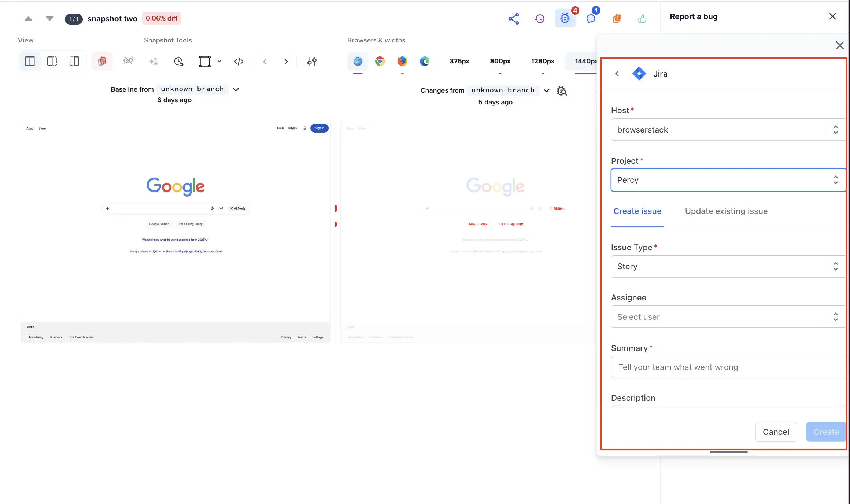
Task: Select the Create issue tab
Action: coord(637,211)
